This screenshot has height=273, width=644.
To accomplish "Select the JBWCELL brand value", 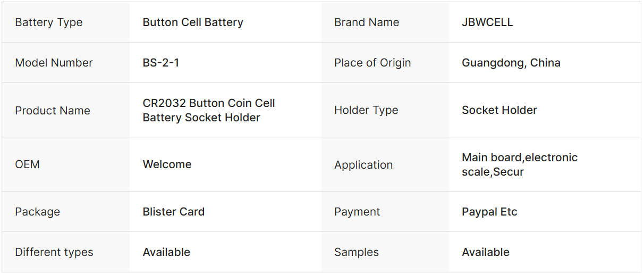I will (x=487, y=22).
